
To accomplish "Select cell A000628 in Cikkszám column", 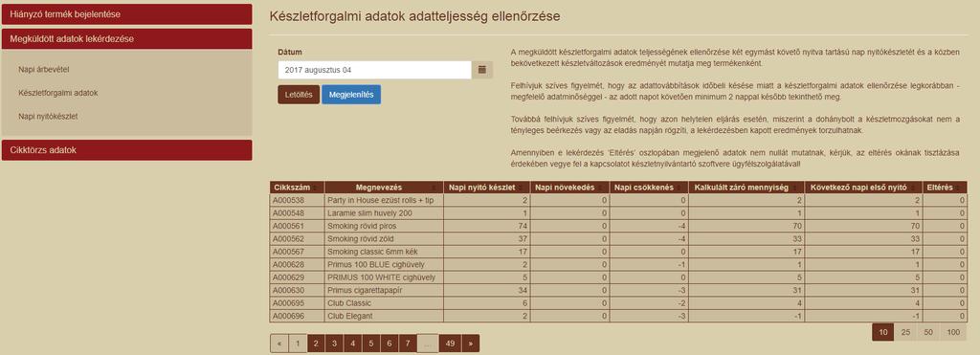I will (298, 265).
